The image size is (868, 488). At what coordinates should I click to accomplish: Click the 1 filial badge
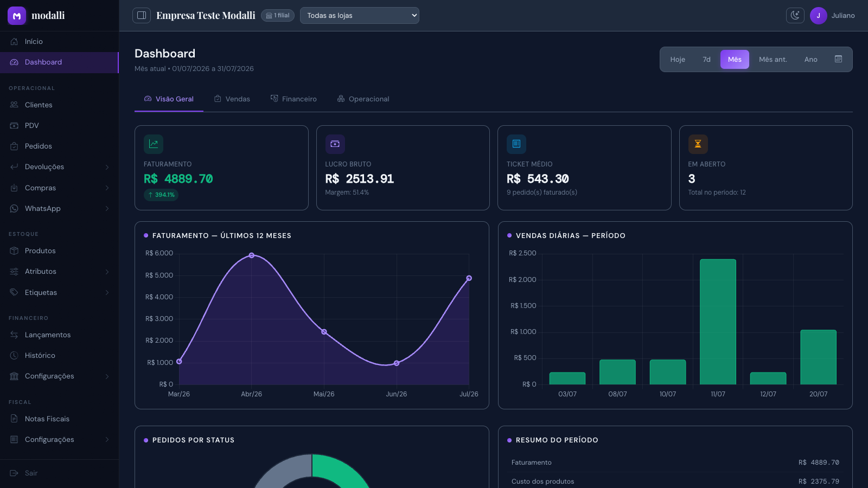(x=278, y=15)
